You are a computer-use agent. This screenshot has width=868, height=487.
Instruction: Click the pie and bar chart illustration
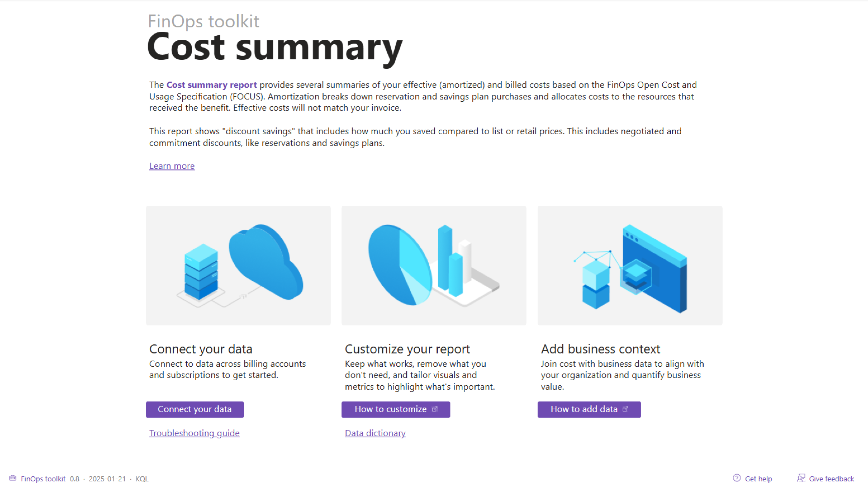[434, 266]
